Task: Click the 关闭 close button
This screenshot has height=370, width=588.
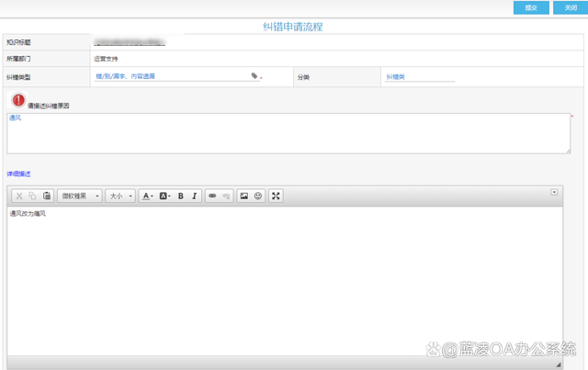Action: pos(570,7)
